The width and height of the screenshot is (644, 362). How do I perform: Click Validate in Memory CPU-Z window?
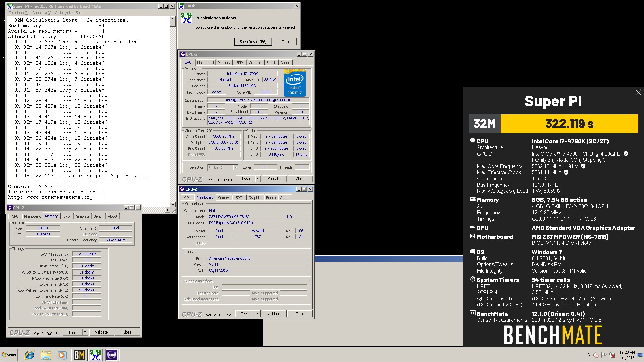pos(101,333)
